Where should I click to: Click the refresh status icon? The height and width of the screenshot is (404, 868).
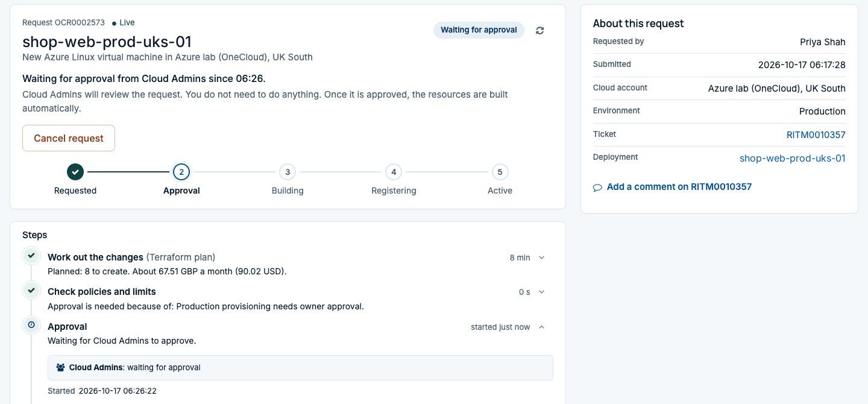coord(540,30)
